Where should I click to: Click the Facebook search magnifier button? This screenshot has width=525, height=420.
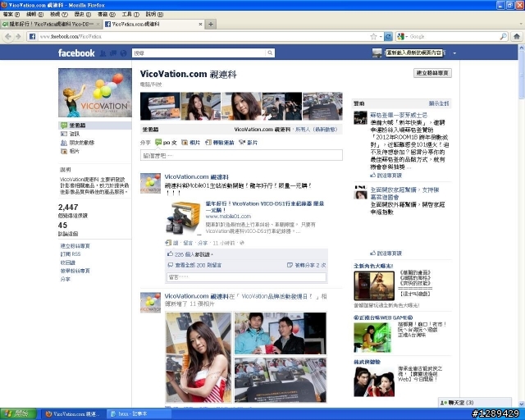pyautogui.click(x=270, y=53)
